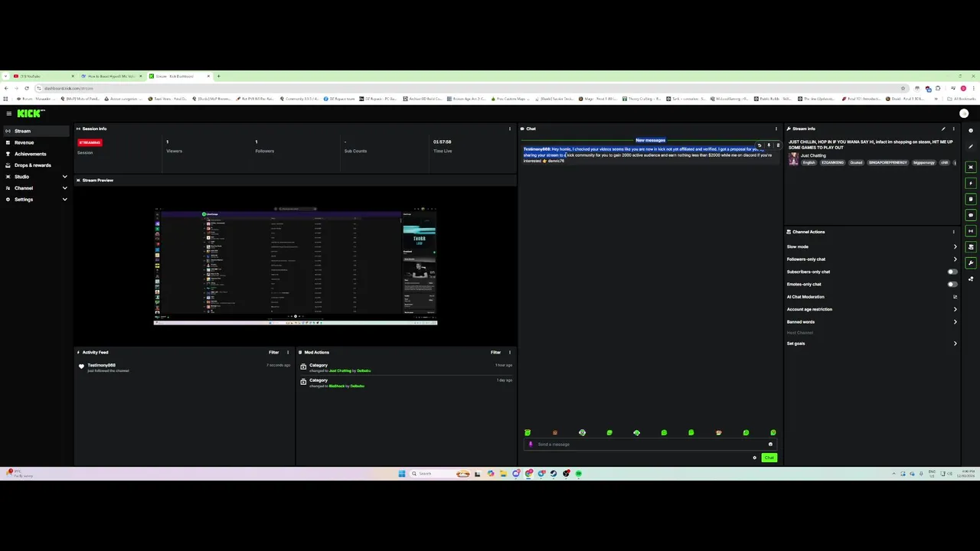This screenshot has width=980, height=551.
Task: Reload the browser page
Action: pyautogui.click(x=27, y=88)
